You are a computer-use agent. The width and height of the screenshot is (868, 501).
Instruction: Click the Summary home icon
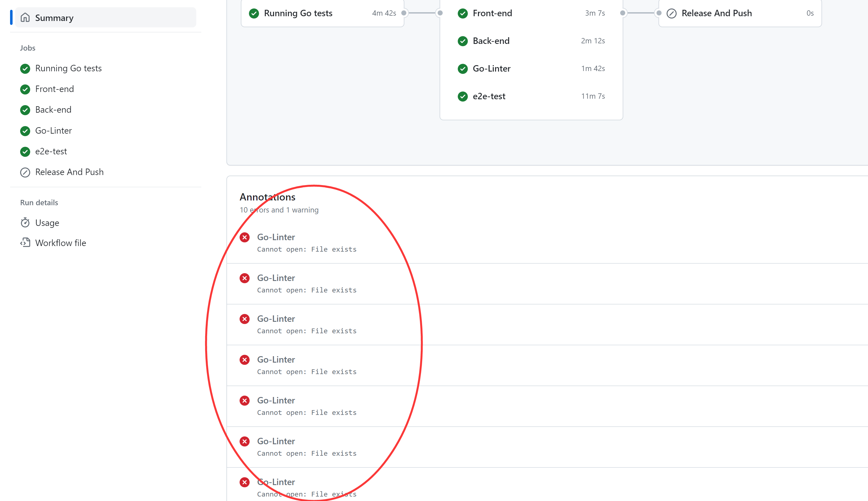[x=25, y=17]
